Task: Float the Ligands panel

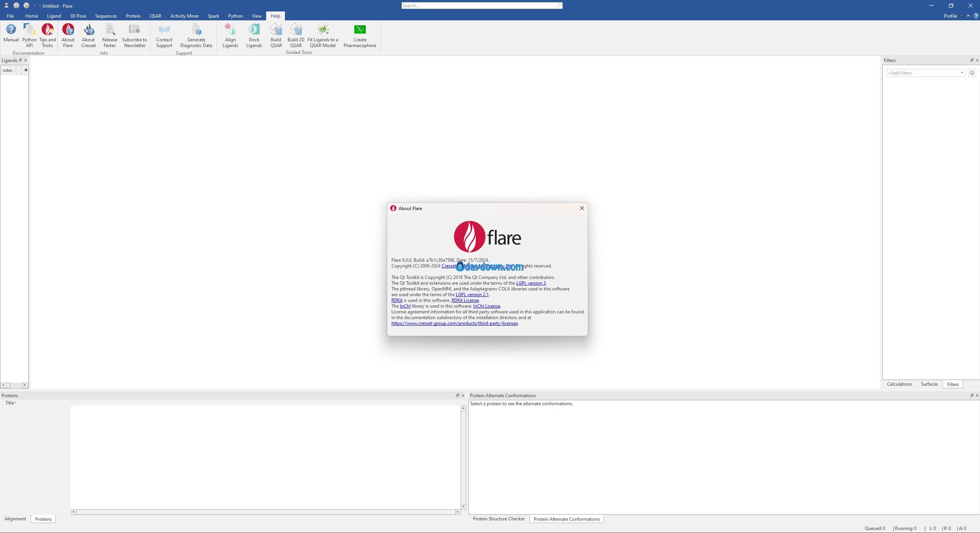Action: pos(20,60)
